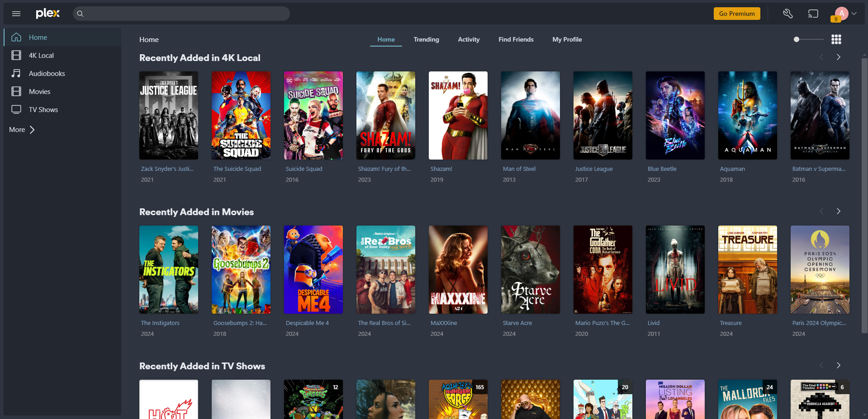Open Recently Added in Movies heading

[x=196, y=212]
